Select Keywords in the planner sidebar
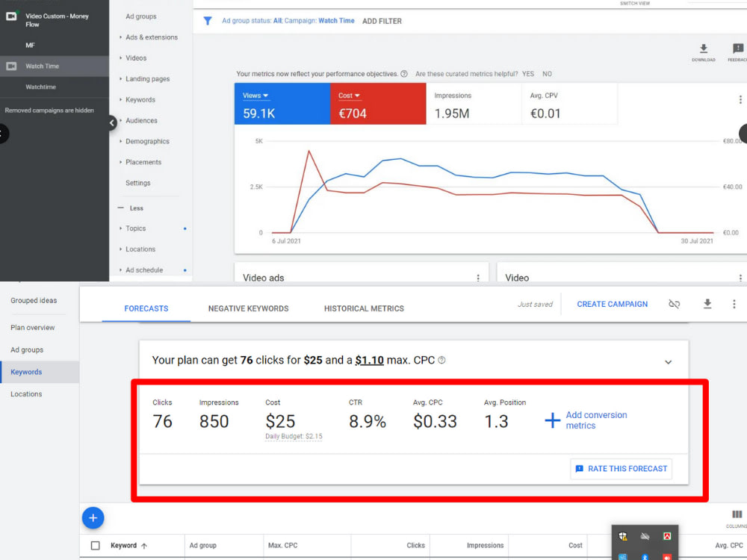The width and height of the screenshot is (747, 560). (x=40, y=372)
